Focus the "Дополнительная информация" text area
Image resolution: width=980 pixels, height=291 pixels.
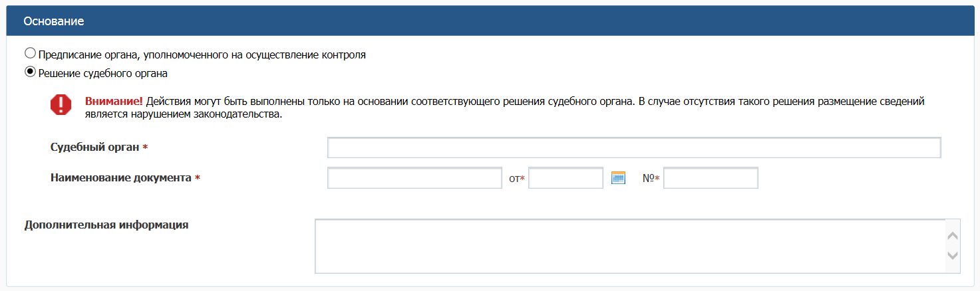coord(630,246)
